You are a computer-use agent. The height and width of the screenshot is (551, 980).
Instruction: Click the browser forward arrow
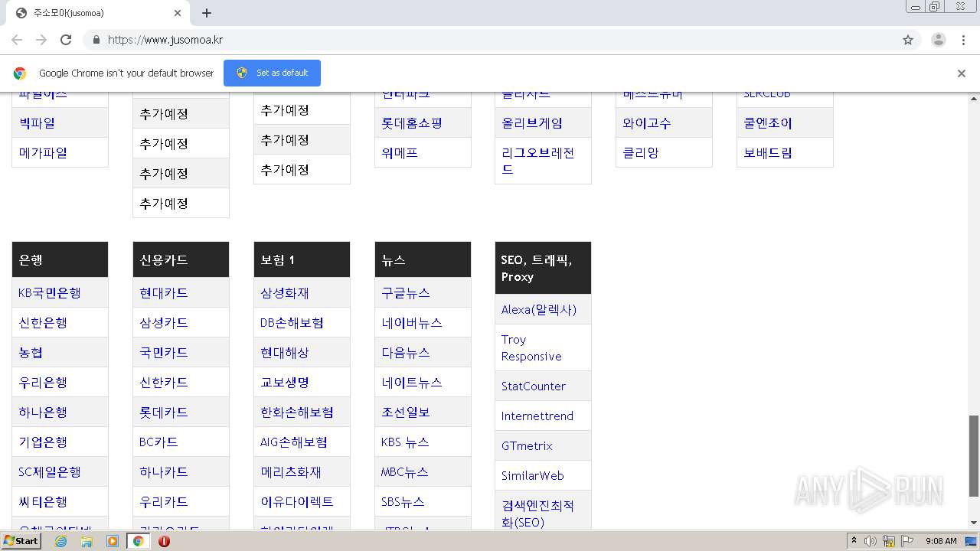click(x=41, y=40)
